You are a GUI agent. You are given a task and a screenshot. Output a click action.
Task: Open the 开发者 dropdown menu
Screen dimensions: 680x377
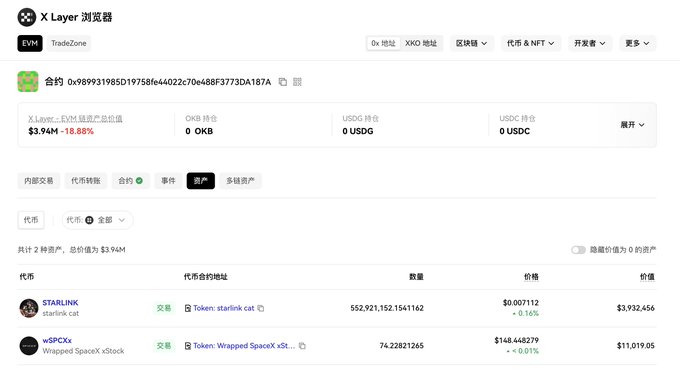(x=590, y=43)
